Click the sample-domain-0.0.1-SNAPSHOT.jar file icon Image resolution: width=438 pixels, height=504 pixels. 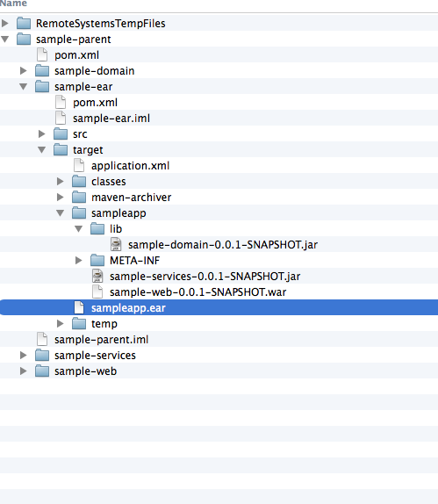[116, 245]
